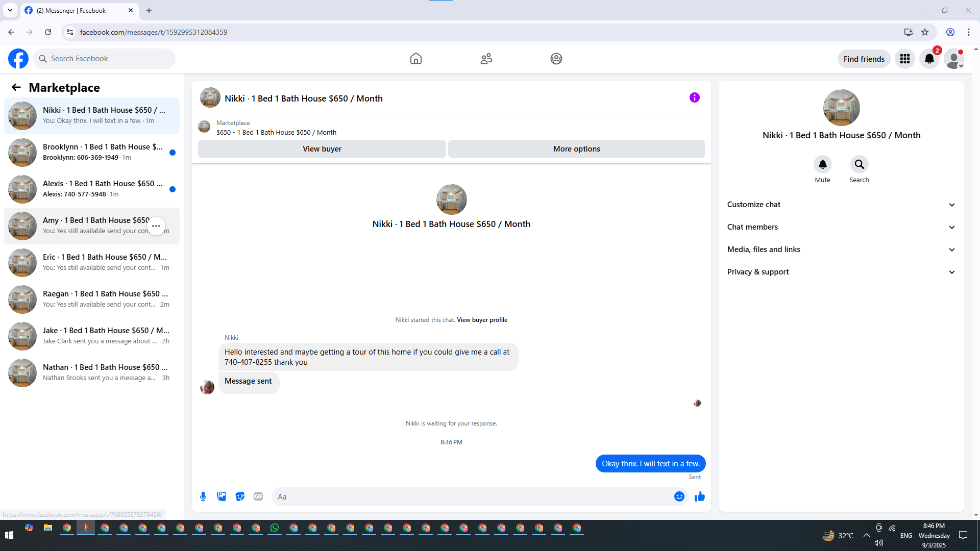Attach a file with the photo icon
The width and height of the screenshot is (980, 551).
point(222,496)
